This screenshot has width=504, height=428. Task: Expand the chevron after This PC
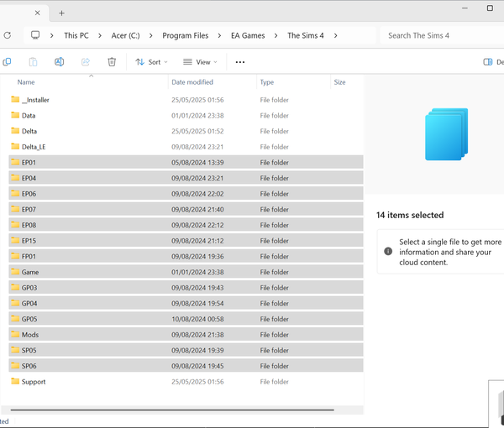click(x=100, y=35)
